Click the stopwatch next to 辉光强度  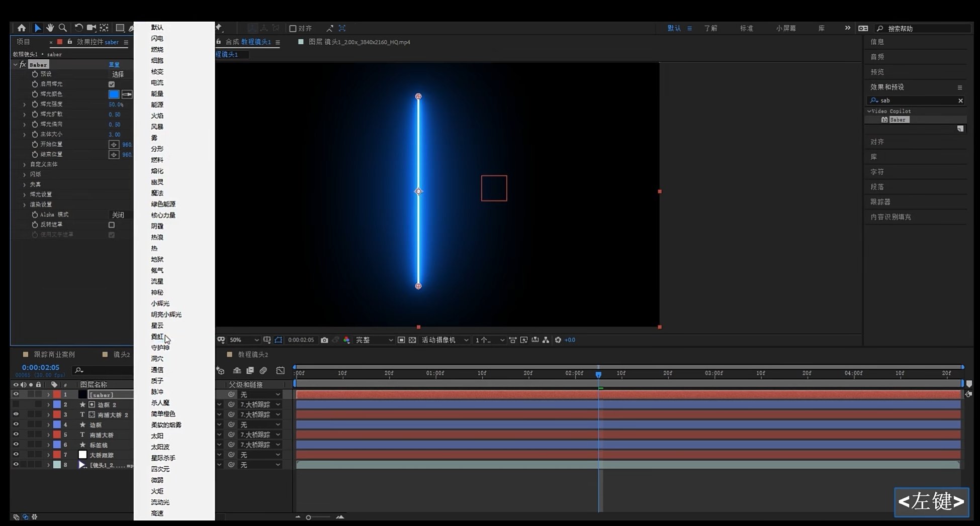click(35, 104)
